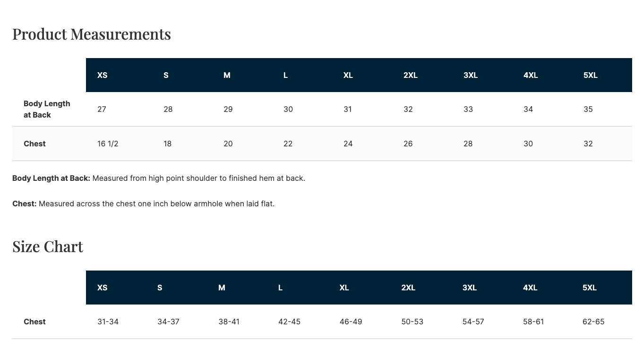Viewport: 643px width, 364px height.
Task: Click the bold Body Length at Back definition label
Action: pyautogui.click(x=51, y=178)
